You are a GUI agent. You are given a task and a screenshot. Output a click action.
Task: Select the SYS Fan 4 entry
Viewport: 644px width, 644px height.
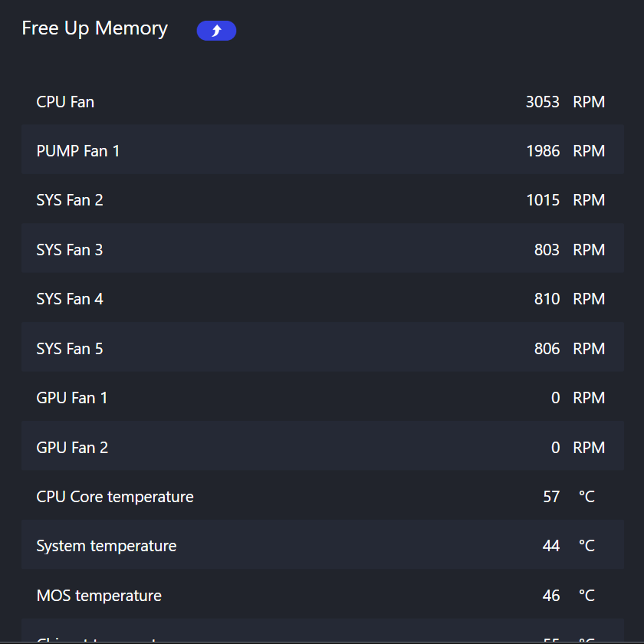click(x=323, y=297)
